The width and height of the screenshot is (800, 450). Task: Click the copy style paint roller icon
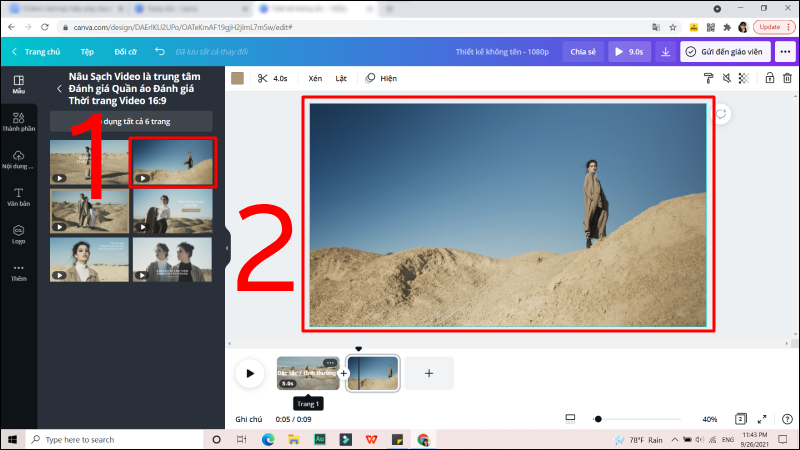[x=708, y=78]
